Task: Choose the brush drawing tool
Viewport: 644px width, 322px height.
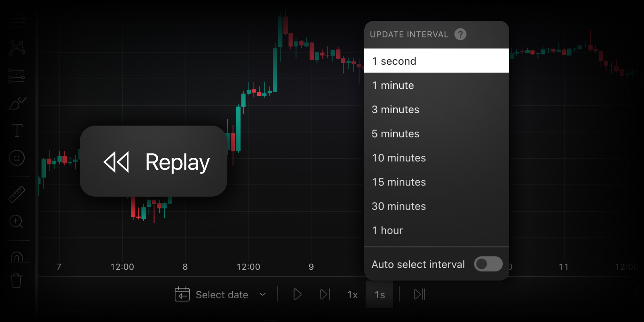Action: coord(17,103)
